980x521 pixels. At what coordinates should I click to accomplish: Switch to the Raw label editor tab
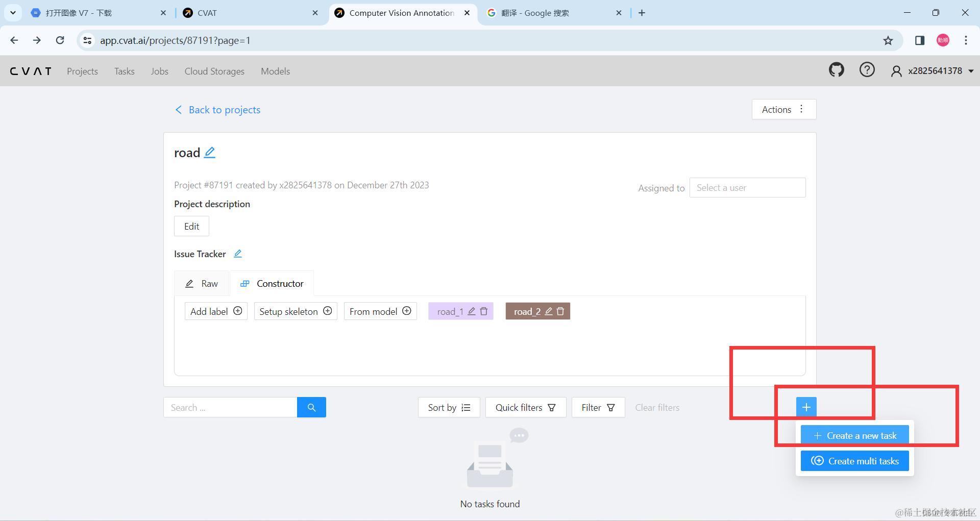click(202, 283)
